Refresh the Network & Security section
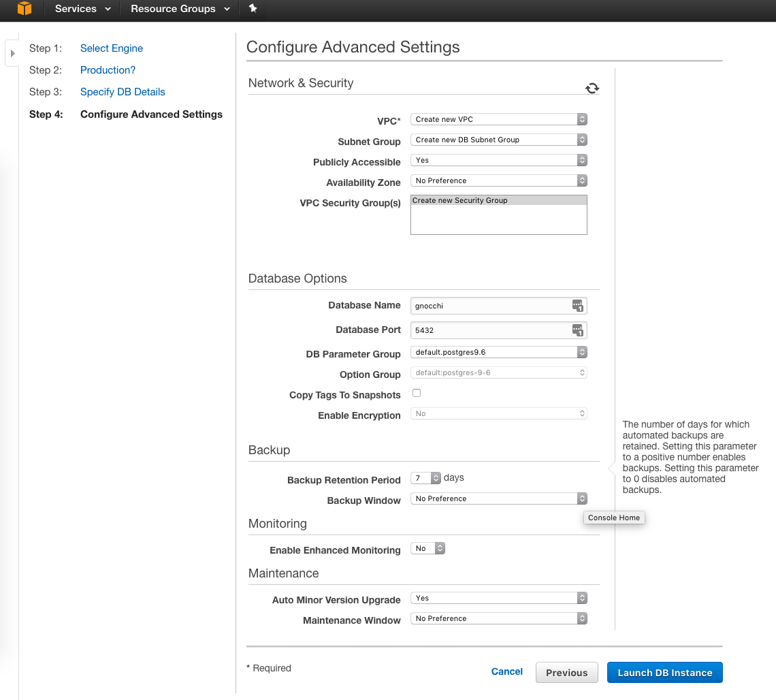The height and width of the screenshot is (700, 776). [x=592, y=88]
